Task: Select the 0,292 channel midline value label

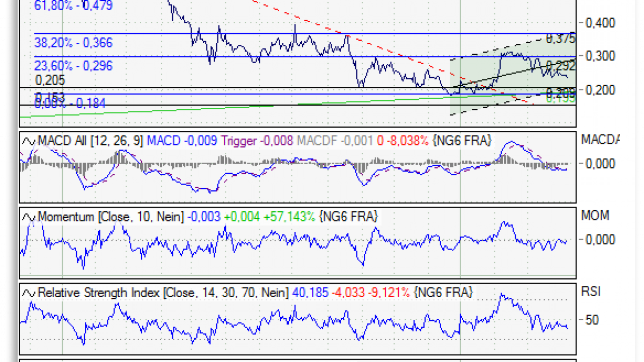Action: tap(560, 66)
